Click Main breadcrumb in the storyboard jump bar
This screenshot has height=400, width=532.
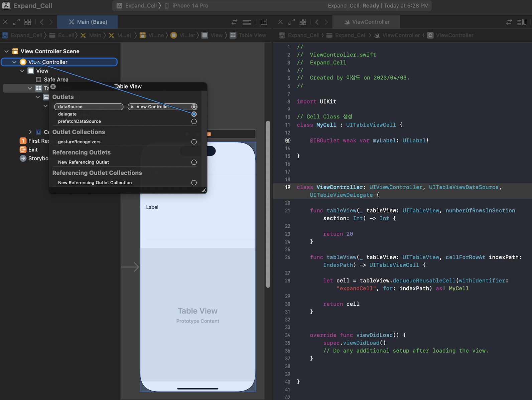pos(91,35)
